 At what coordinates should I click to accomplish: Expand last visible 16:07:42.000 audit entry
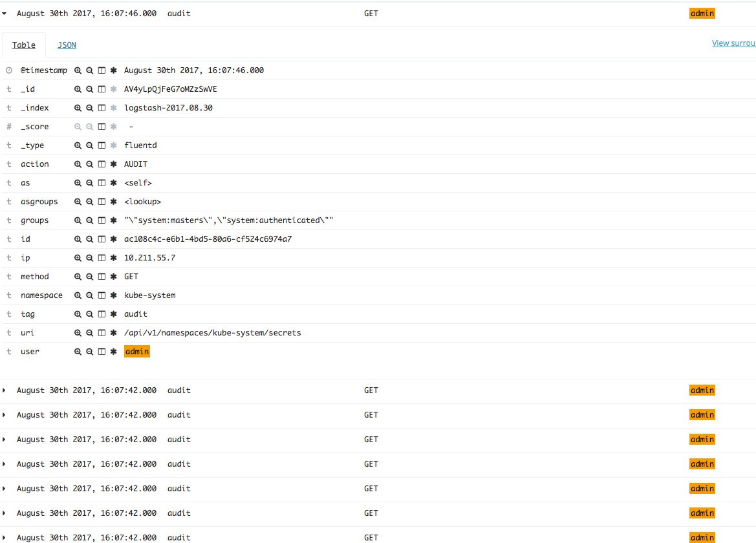[x=5, y=538]
